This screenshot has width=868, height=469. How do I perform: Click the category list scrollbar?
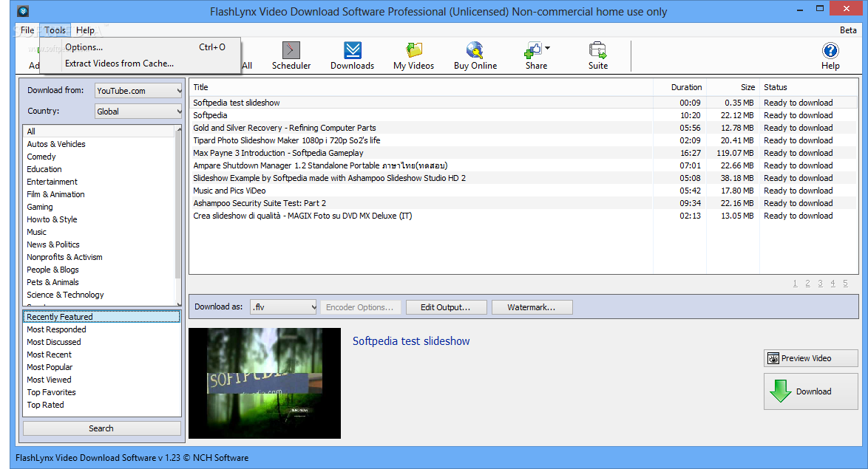point(178,216)
